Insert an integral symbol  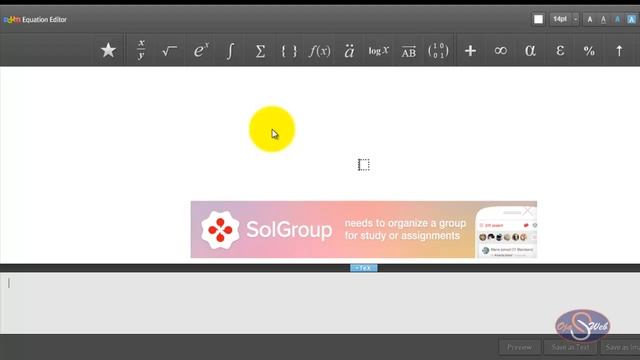coord(230,51)
